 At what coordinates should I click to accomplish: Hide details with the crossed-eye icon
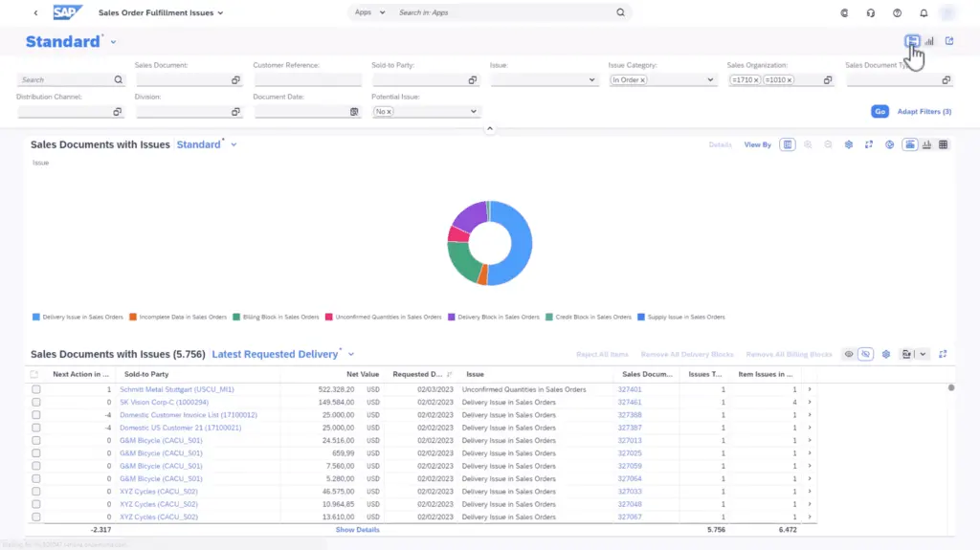pyautogui.click(x=865, y=354)
